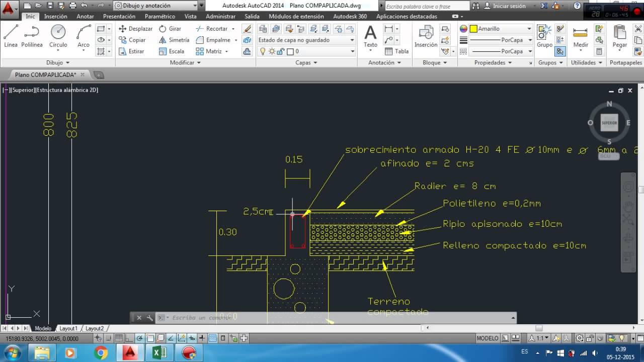This screenshot has width=644, height=362.
Task: Expand the Dibujo panel
Action: click(x=58, y=63)
